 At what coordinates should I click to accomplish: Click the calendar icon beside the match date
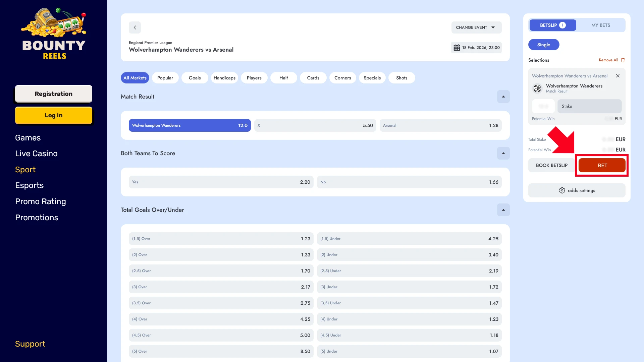pos(457,47)
